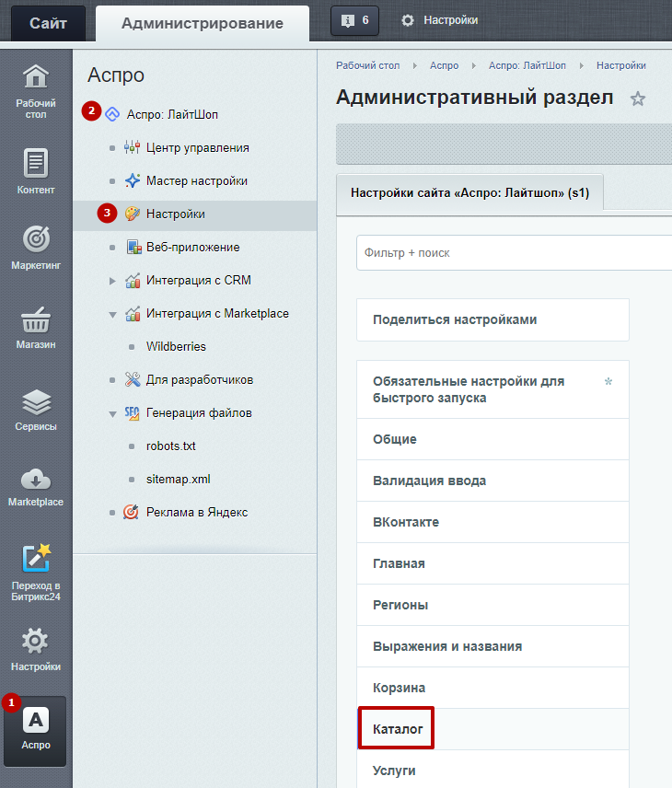Image resolution: width=672 pixels, height=788 pixels.
Task: Open the Главная settings section
Action: 492,563
